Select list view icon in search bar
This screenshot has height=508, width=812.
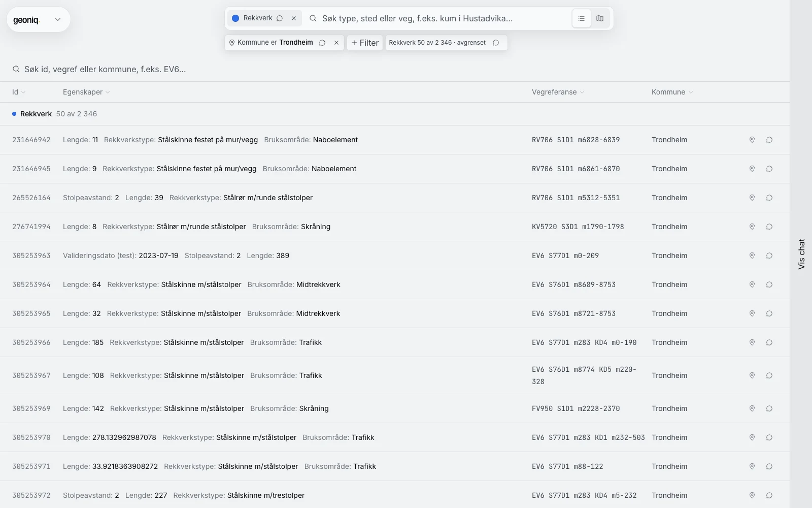[x=582, y=18]
